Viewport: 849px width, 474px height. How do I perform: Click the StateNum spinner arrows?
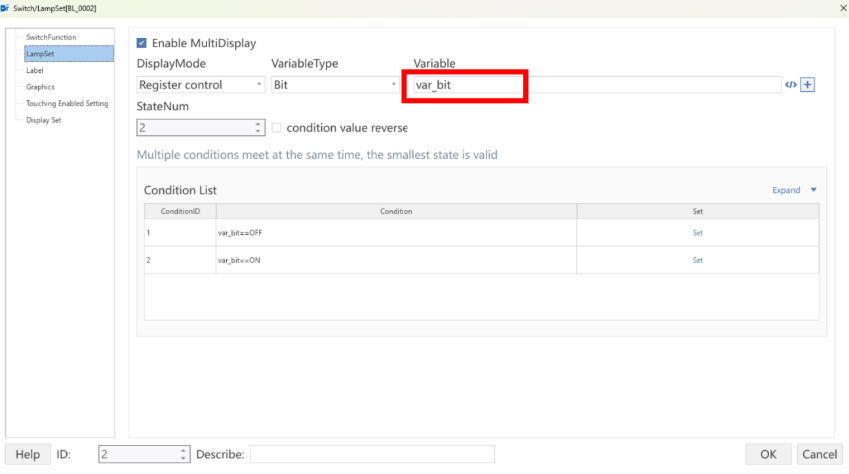[x=258, y=127]
